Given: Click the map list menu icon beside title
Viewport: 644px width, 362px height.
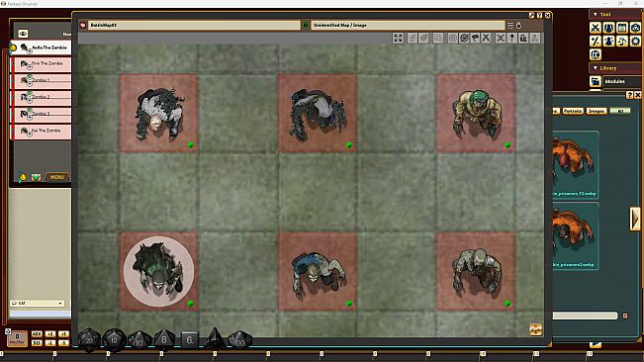Looking at the screenshot, I should tap(510, 26).
